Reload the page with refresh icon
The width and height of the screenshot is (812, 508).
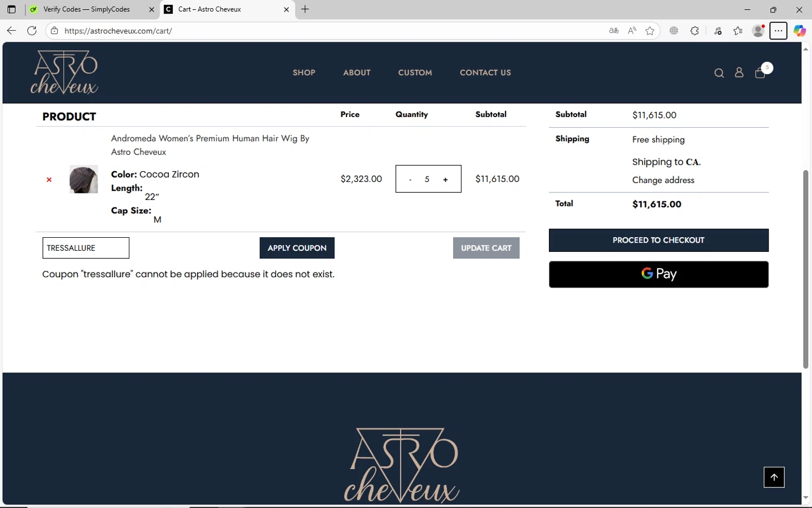32,31
